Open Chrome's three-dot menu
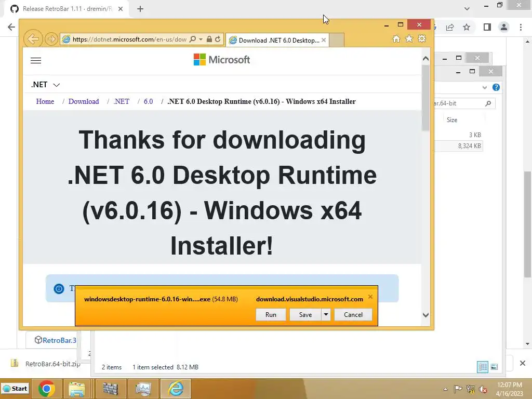 coord(521,27)
